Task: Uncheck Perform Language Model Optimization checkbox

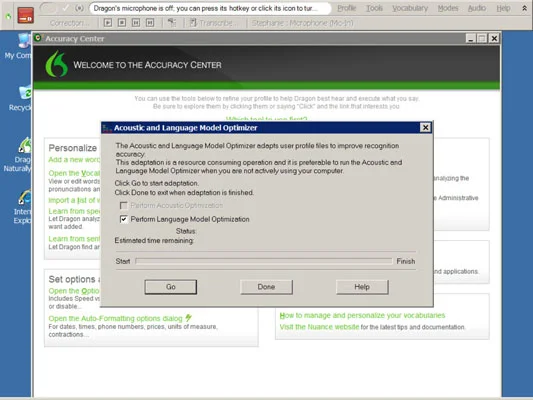Action: tap(124, 219)
